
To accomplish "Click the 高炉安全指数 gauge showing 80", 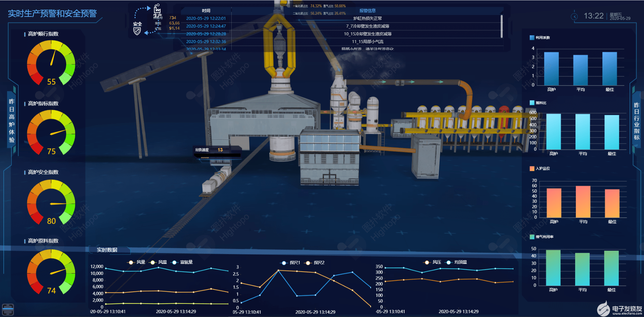I will click(x=51, y=202).
